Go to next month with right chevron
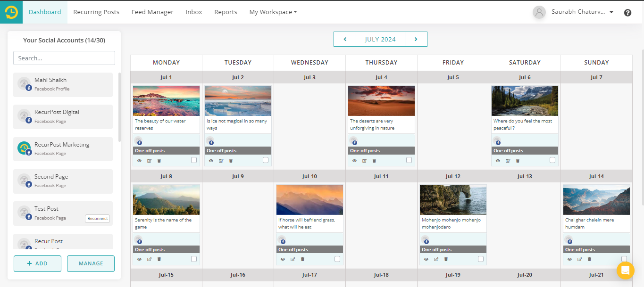Screen dimensions: 644x287 [416, 39]
